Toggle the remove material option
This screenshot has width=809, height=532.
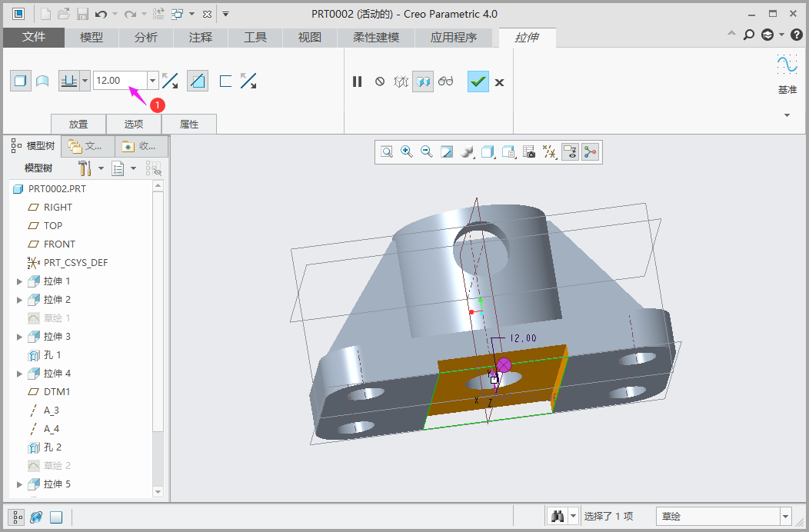point(198,81)
